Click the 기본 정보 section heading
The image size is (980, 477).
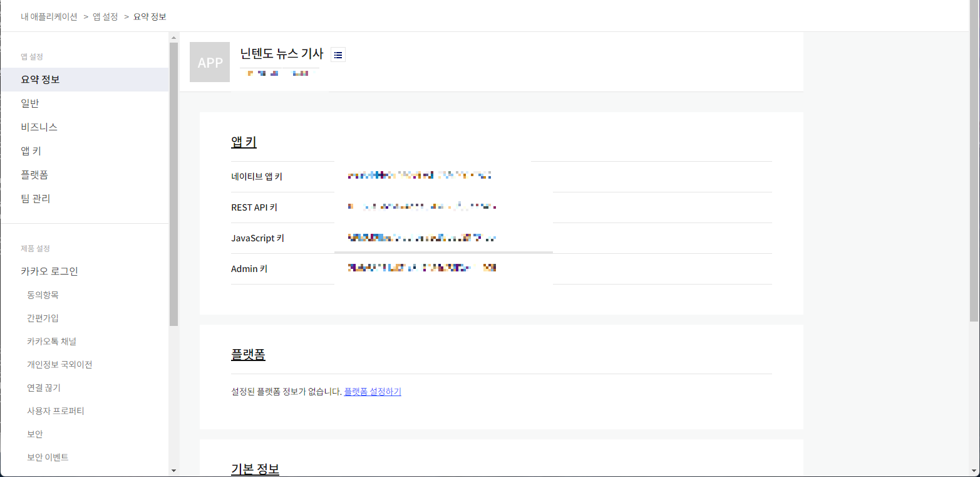[255, 469]
